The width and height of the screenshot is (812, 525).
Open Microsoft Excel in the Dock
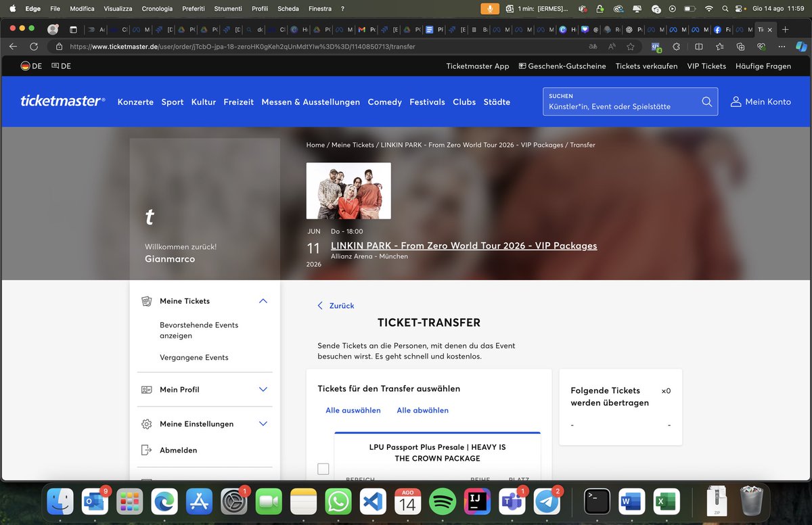667,501
